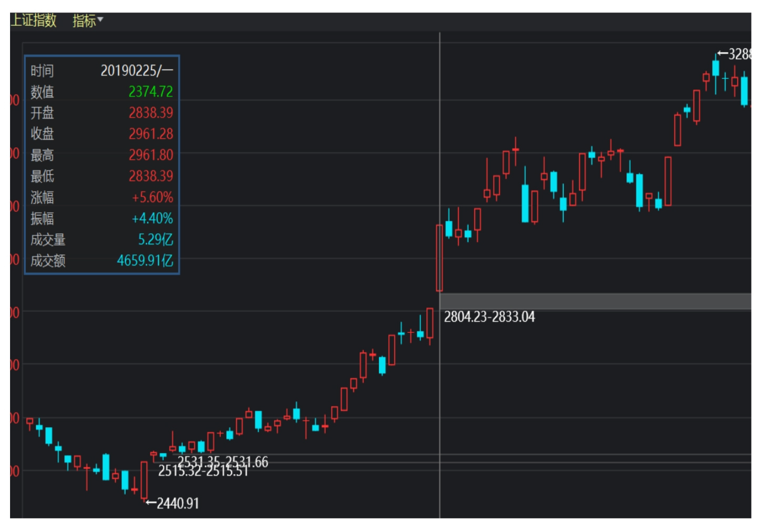Click the gray gap band across the chart
The width and height of the screenshot is (762, 532).
[594, 301]
